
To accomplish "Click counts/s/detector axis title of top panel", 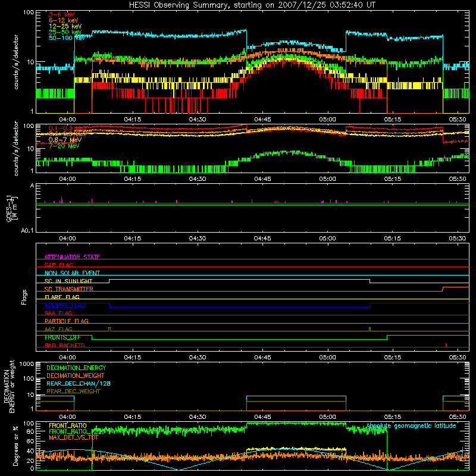I will [x=15, y=62].
